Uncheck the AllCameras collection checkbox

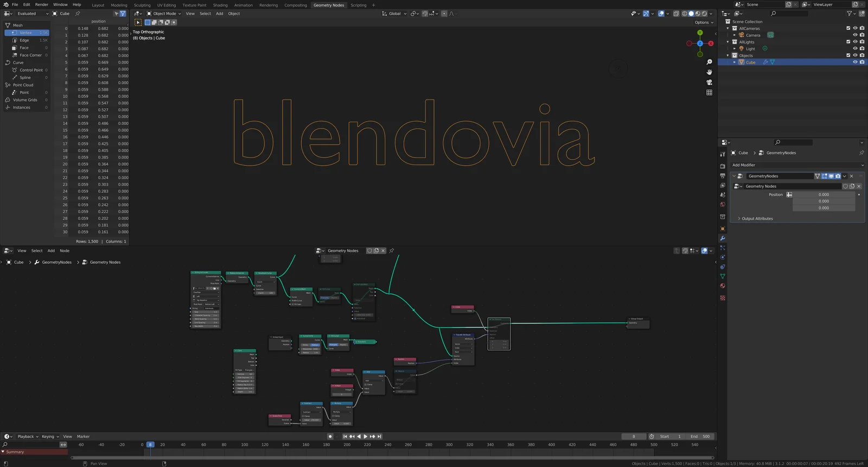pos(848,28)
